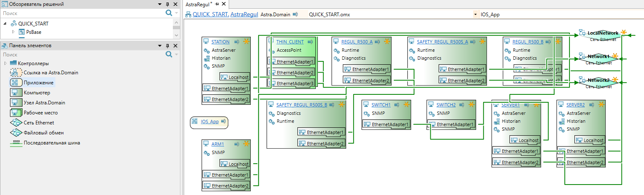Pin the Панель элементов panel
Image resolution: width=644 pixels, height=195 pixels.
click(167, 46)
